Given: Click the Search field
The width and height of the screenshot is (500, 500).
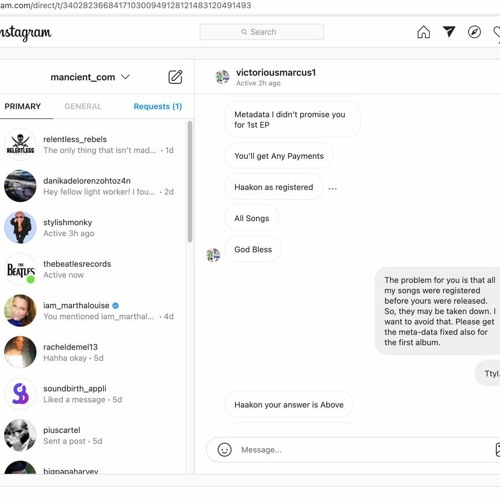Looking at the screenshot, I should [x=262, y=32].
